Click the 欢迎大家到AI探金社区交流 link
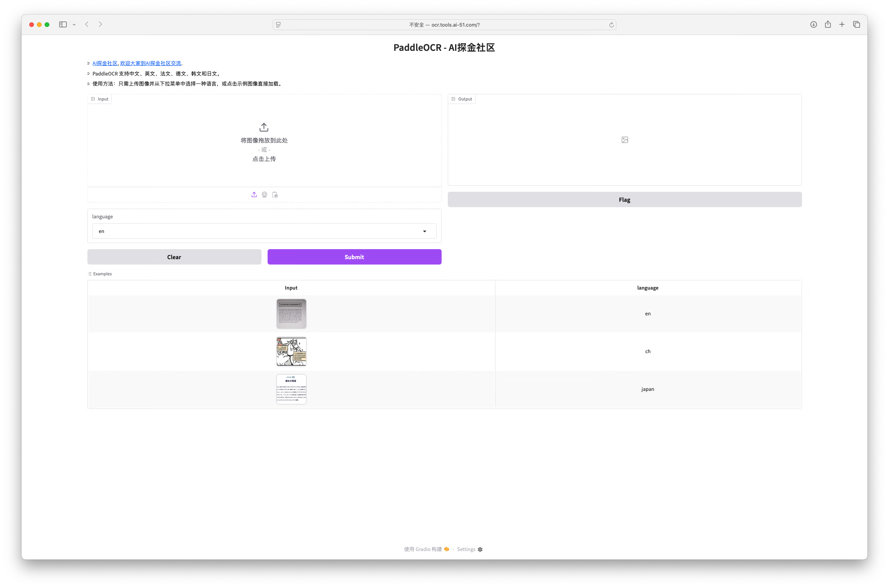The width and height of the screenshot is (889, 588). tap(151, 63)
